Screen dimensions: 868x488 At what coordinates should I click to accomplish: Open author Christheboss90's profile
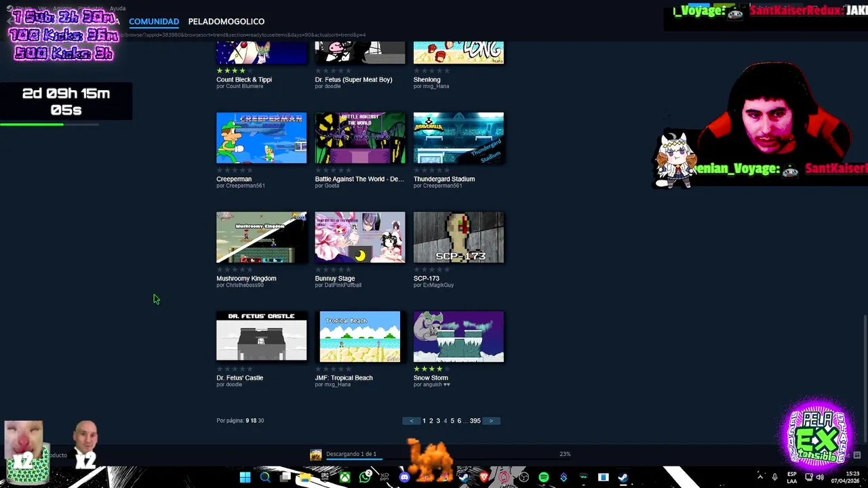[244, 285]
